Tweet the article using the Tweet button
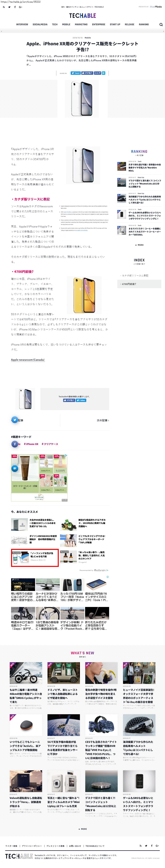Image resolution: width=165 pixels, height=868 pixels. coord(75,73)
